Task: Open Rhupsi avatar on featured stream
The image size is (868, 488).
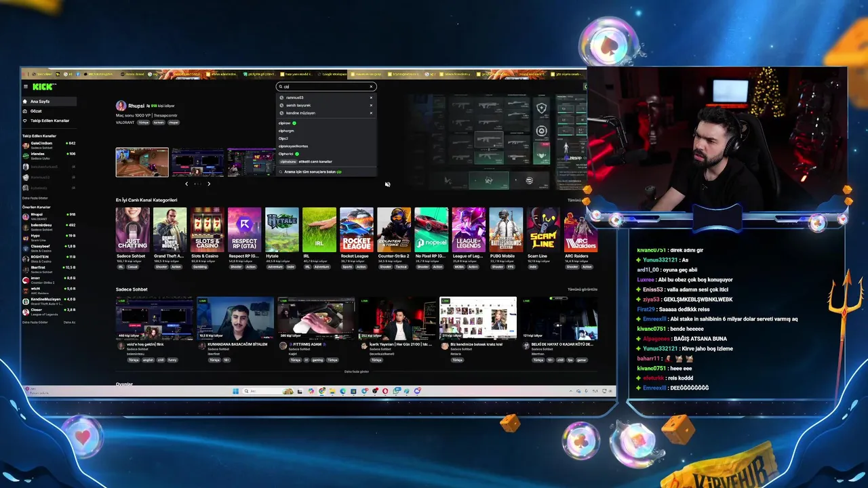Action: pyautogui.click(x=121, y=106)
